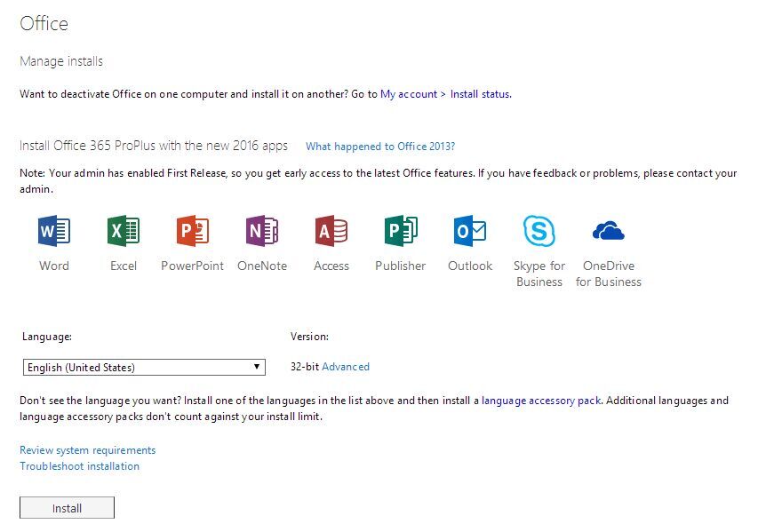Click the 'Access' label text
This screenshot has width=766, height=532.
pos(331,266)
